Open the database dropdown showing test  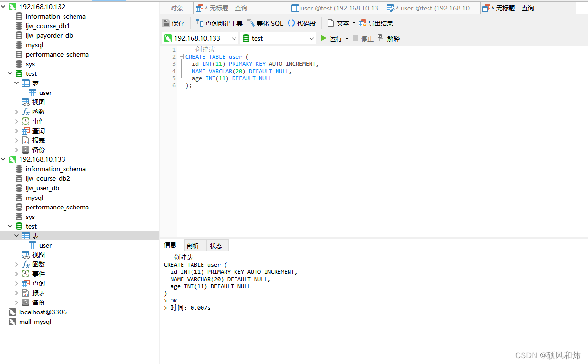pos(278,38)
